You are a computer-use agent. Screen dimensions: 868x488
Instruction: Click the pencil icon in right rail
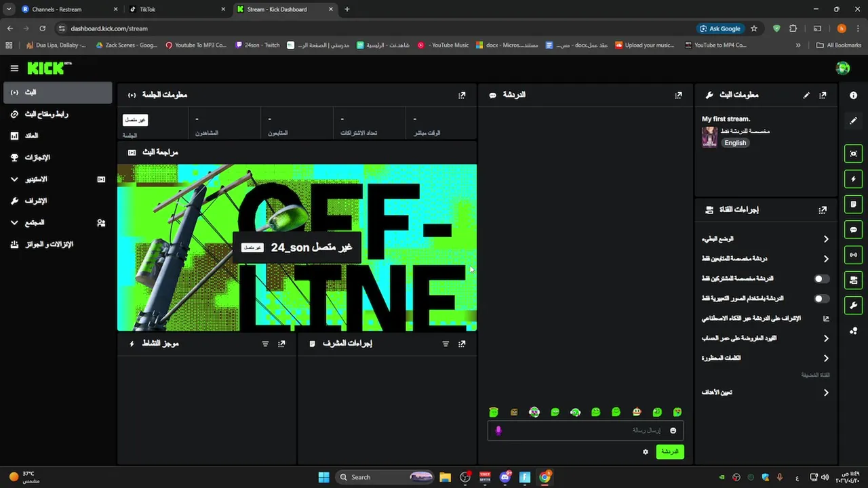[853, 121]
